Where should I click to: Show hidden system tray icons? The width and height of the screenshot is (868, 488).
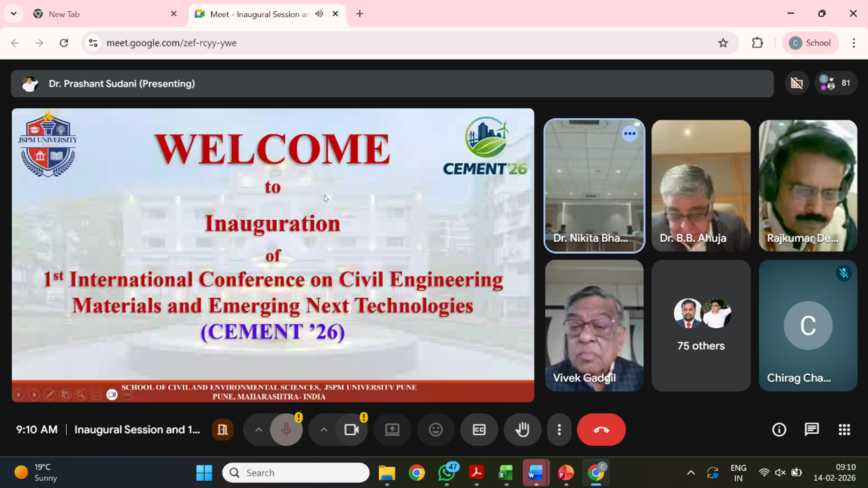[691, 473]
